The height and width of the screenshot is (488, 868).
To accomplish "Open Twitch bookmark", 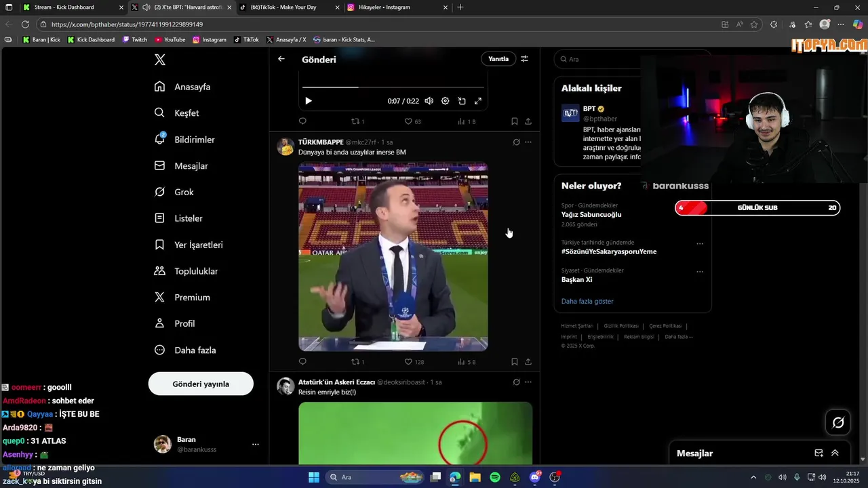I will pos(135,39).
